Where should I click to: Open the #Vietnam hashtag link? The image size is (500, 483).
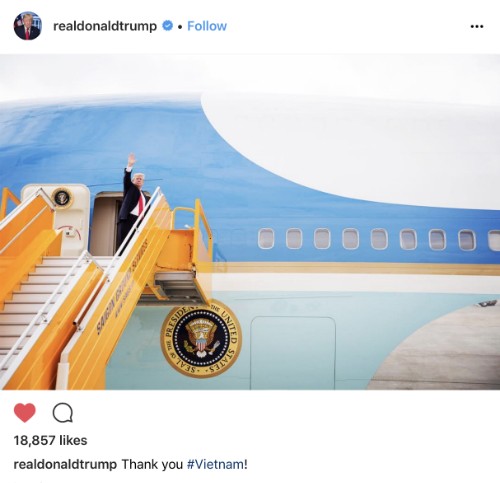click(215, 464)
